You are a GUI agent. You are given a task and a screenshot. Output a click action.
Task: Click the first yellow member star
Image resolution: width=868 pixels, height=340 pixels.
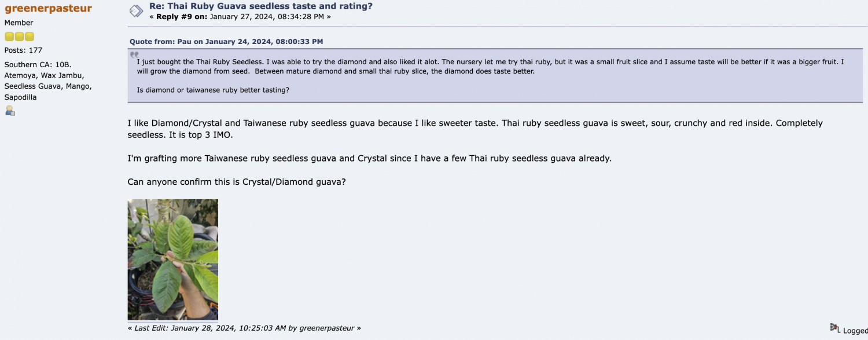coord(9,36)
